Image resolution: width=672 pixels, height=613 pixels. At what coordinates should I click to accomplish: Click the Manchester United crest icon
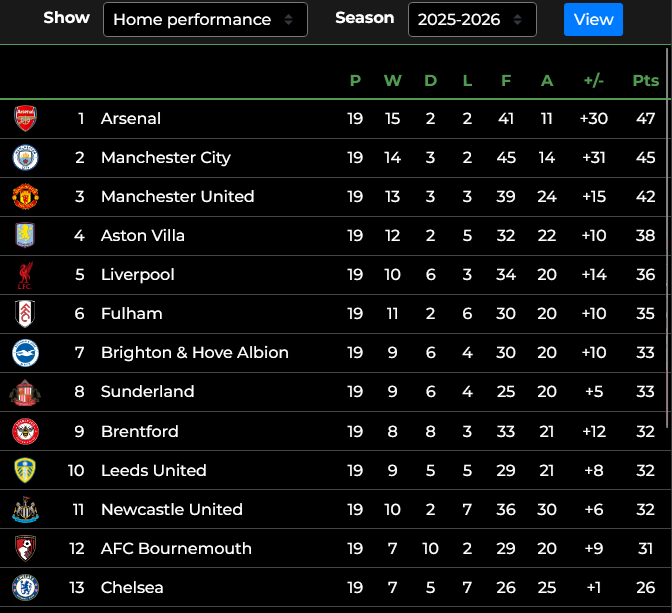pos(25,196)
